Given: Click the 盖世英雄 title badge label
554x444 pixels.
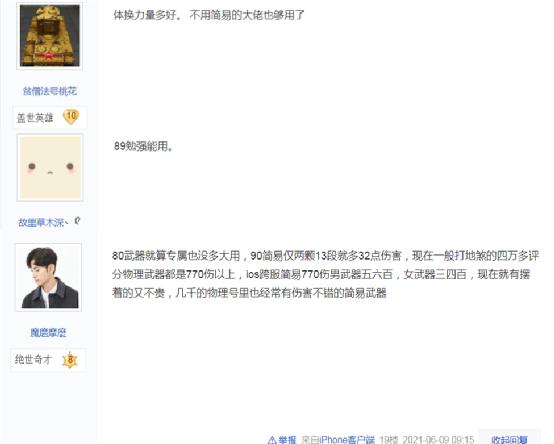Looking at the screenshot, I should 35,118.
